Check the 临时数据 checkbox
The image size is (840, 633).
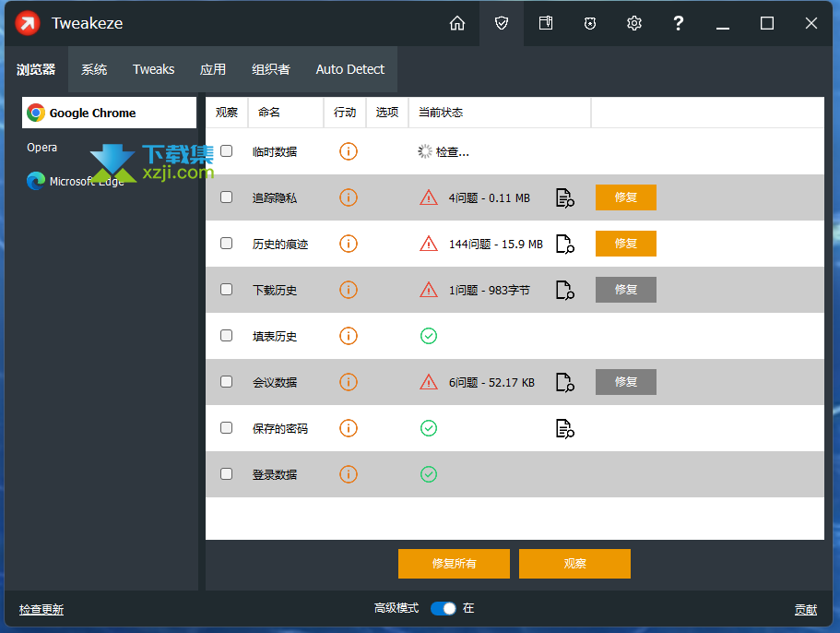point(227,151)
